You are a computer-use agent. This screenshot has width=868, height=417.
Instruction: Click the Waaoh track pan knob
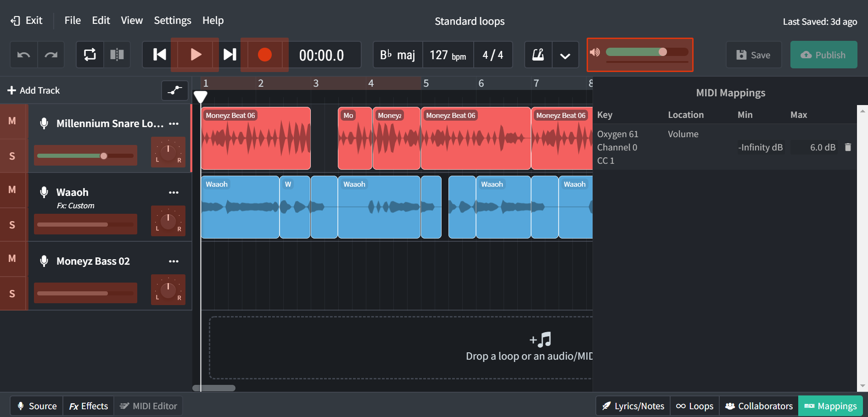tap(168, 221)
